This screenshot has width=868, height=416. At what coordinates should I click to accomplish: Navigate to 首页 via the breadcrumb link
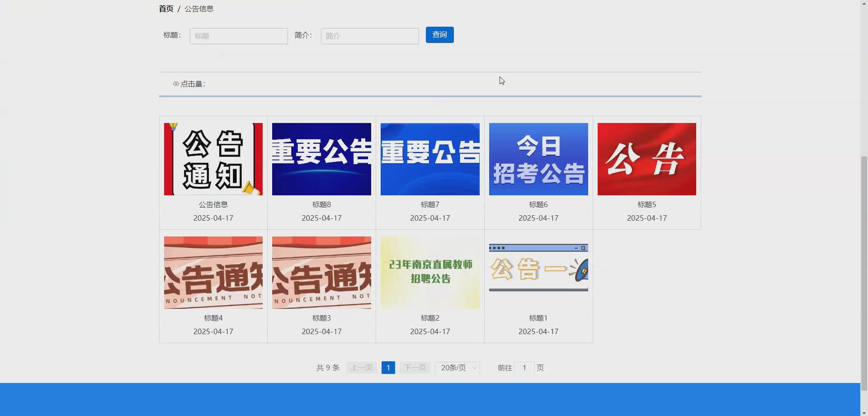click(x=165, y=8)
